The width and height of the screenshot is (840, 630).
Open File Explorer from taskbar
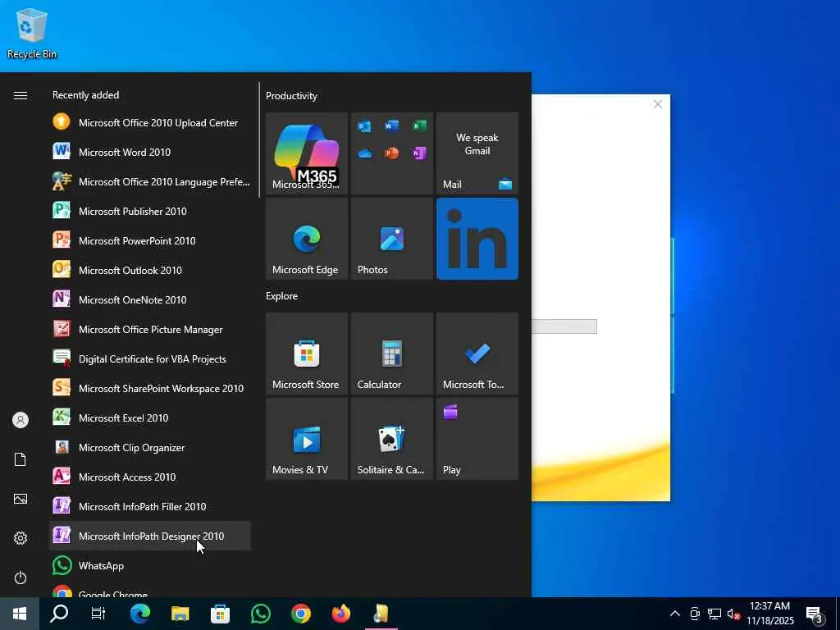pyautogui.click(x=180, y=614)
